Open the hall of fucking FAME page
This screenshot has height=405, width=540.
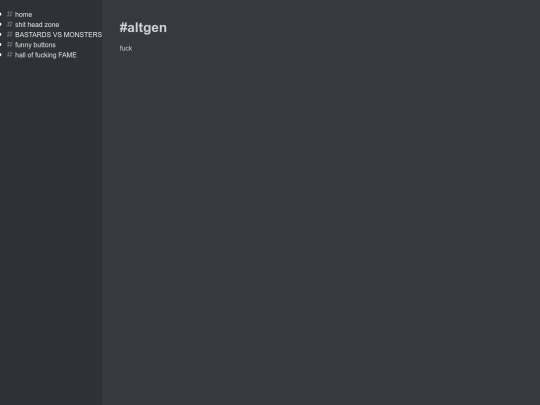pos(45,55)
